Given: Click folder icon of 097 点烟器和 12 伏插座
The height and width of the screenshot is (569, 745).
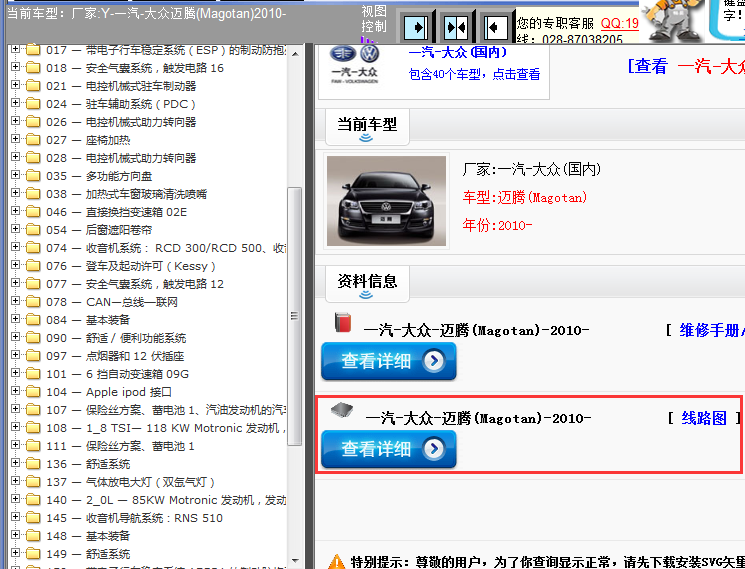Looking at the screenshot, I should [33, 356].
